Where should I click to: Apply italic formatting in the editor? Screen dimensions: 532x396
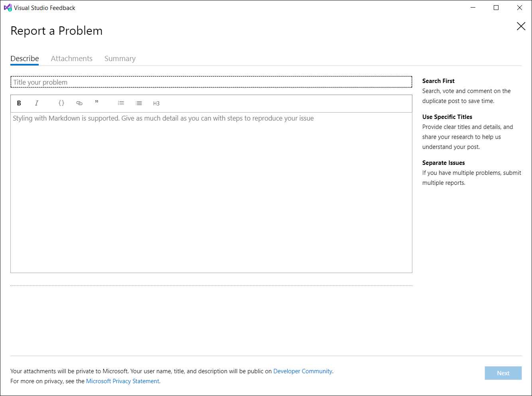[x=37, y=103]
